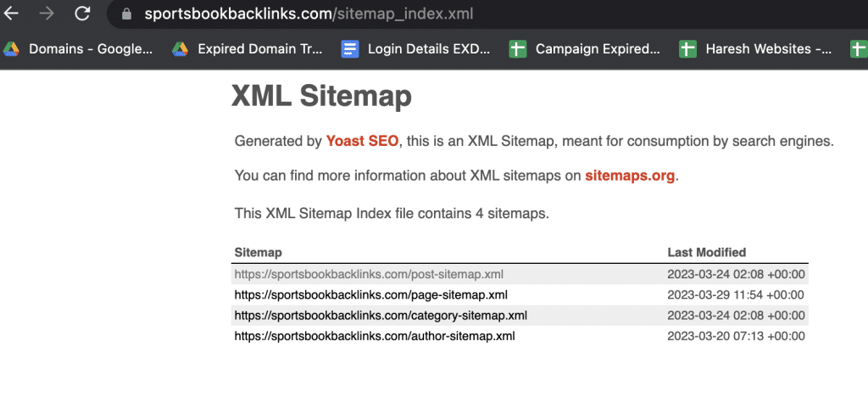Screen dimensions: 868x403
Task: Open the Expired Domain Tr... bookmark
Action: click(260, 49)
